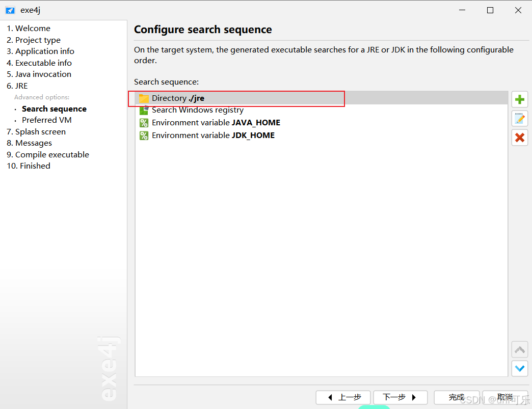This screenshot has width=532, height=409.
Task: Click the Search Windows registry icon
Action: 144,110
